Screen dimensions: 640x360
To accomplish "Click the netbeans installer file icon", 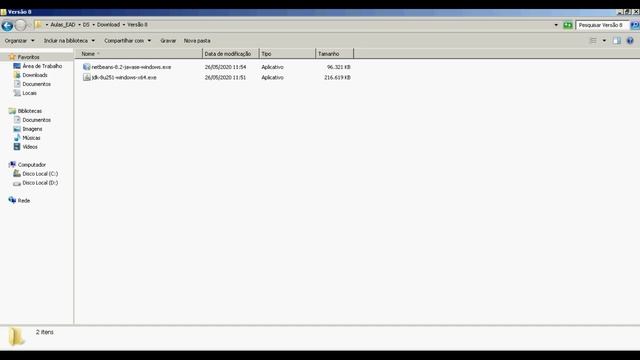I will pos(86,67).
